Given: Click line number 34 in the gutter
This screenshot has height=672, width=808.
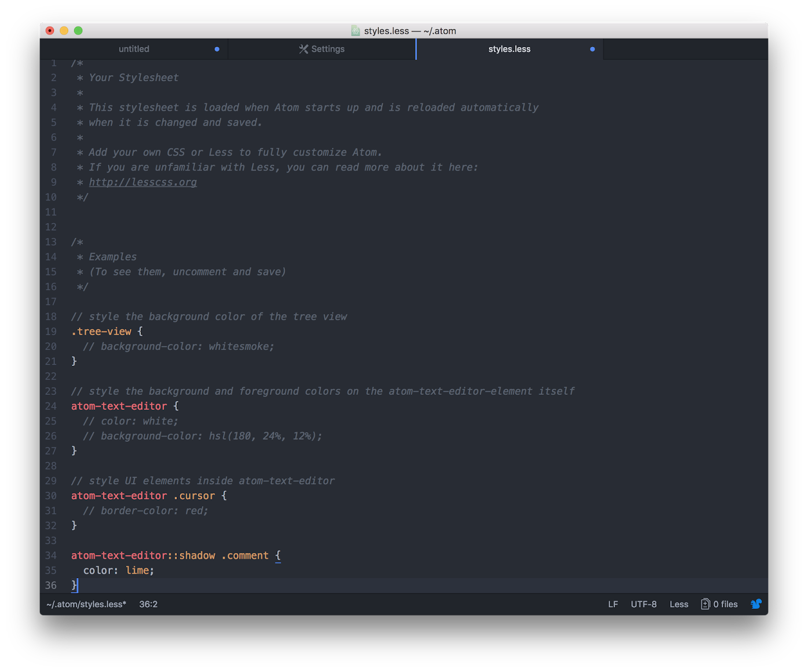Looking at the screenshot, I should point(51,555).
